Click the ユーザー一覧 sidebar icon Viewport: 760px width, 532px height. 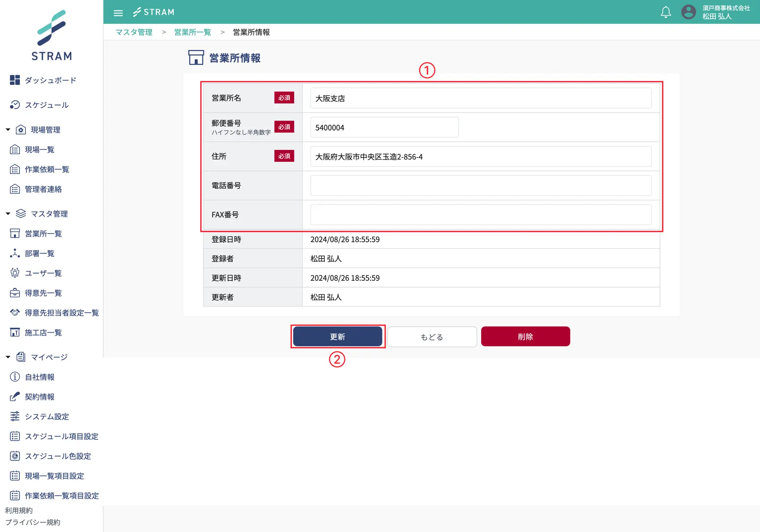click(x=15, y=273)
